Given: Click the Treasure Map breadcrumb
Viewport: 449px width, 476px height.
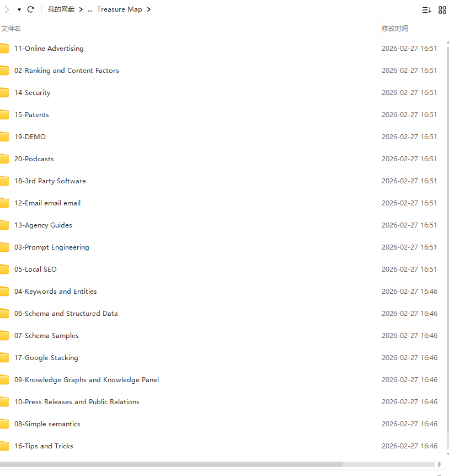Looking at the screenshot, I should point(119,9).
